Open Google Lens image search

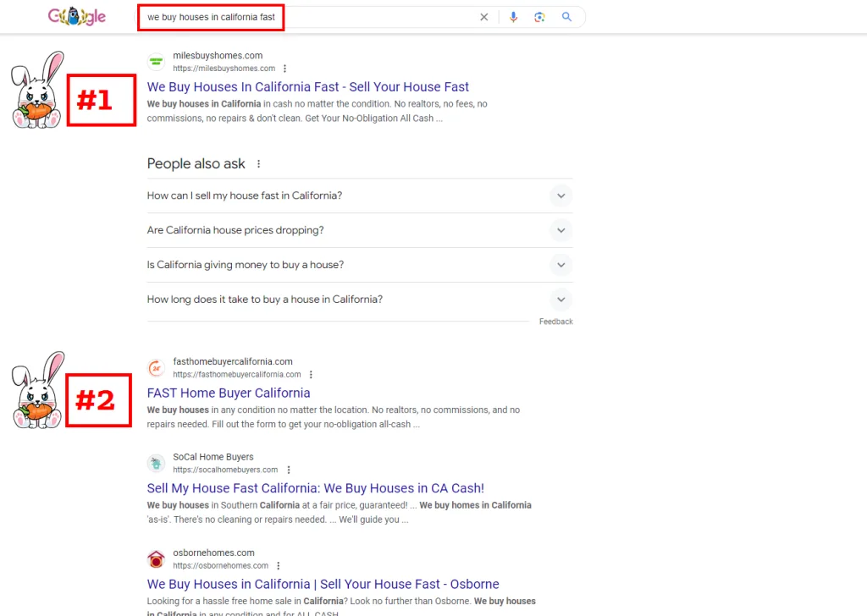pyautogui.click(x=539, y=17)
